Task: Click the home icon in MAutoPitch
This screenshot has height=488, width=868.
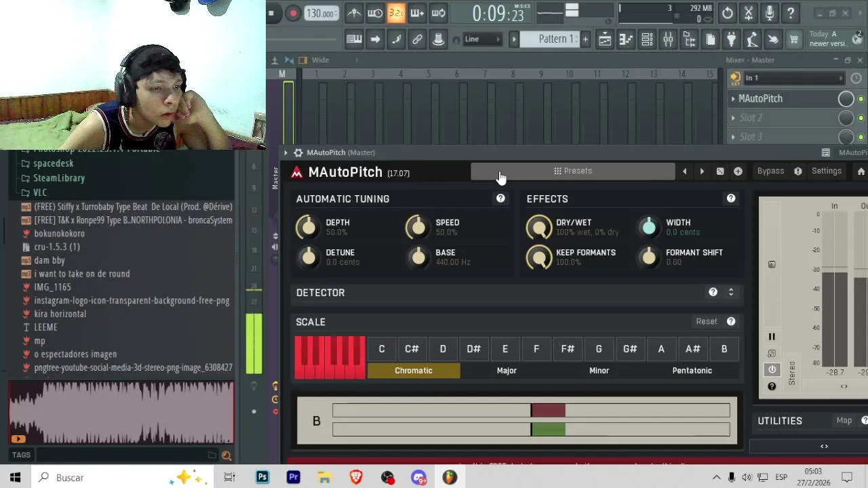Action: [x=861, y=171]
